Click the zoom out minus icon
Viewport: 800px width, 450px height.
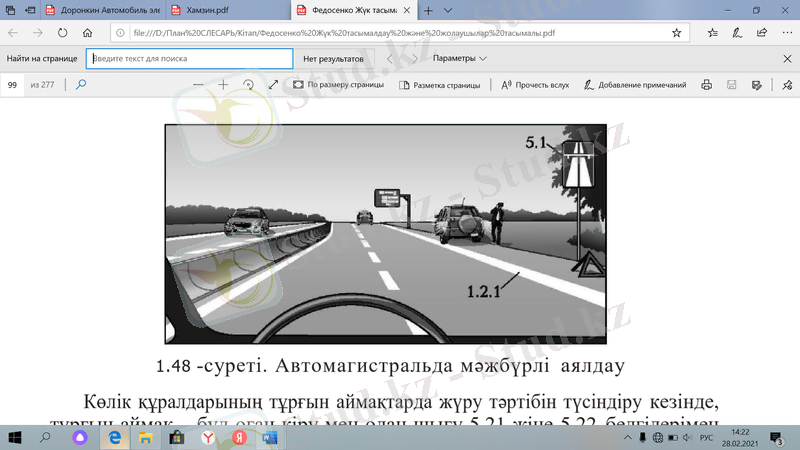pos(198,85)
